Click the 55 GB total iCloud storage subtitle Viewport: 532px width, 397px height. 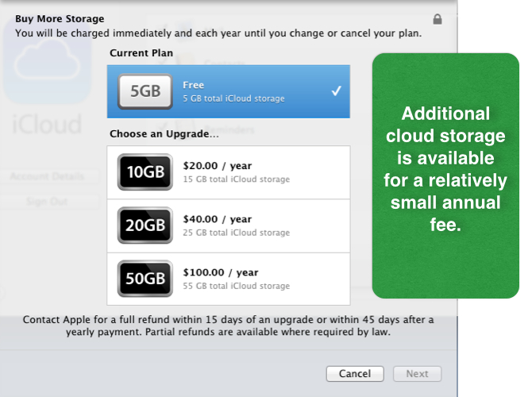click(236, 286)
